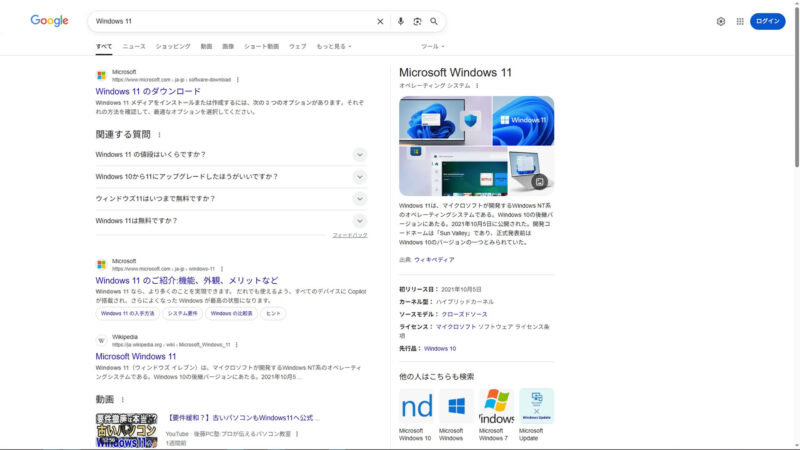Click the ログイン button
Viewport: 800px width, 450px height.
pos(767,21)
